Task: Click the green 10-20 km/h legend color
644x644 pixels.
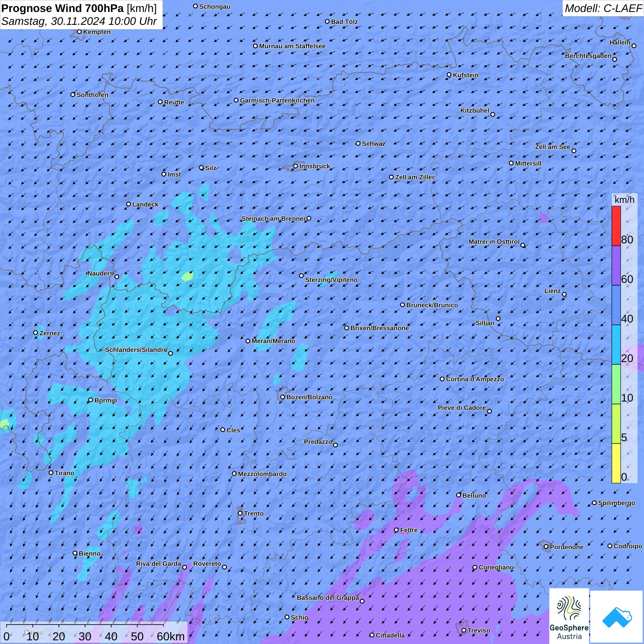Action: (616, 384)
